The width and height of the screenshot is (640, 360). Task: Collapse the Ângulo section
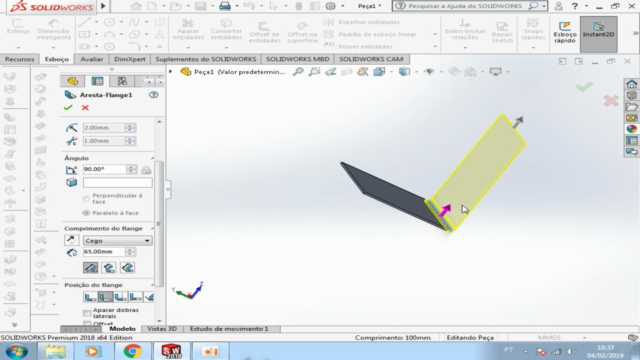coord(152,158)
